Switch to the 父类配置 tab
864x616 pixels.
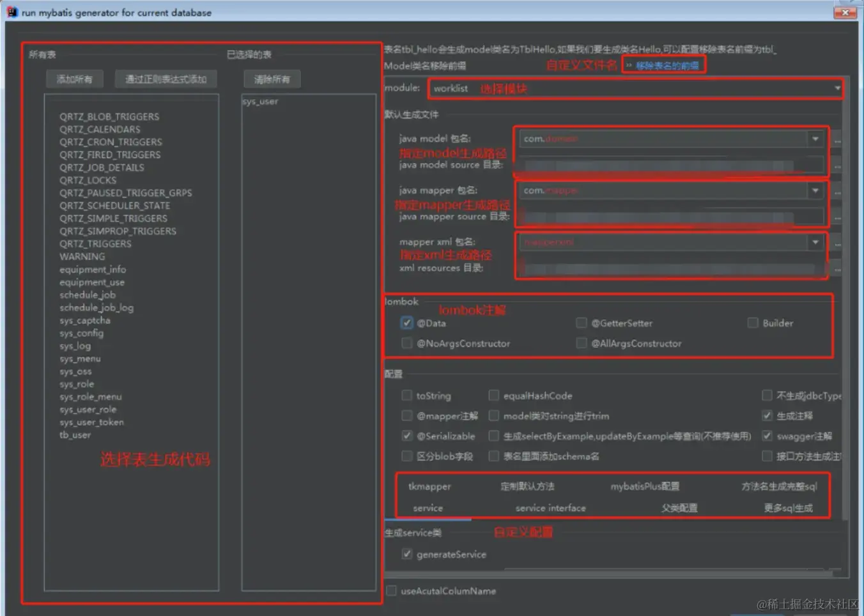[x=679, y=508]
